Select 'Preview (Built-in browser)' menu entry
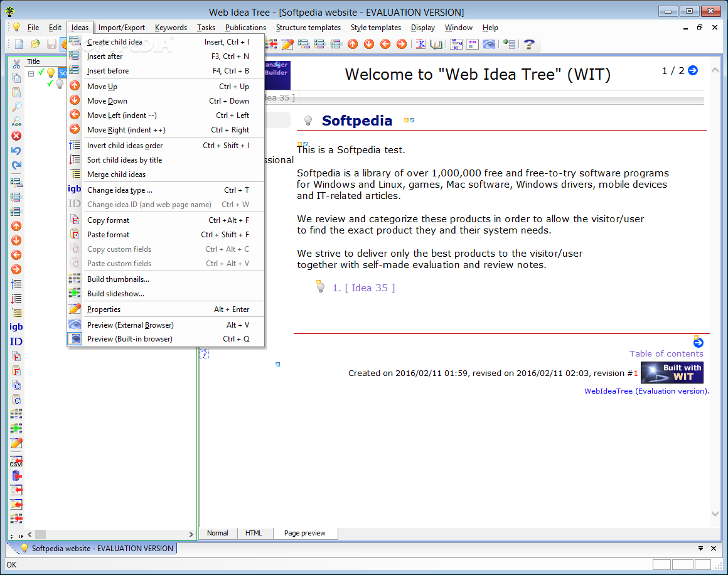Screen dimensions: 728x575 click(x=166, y=339)
